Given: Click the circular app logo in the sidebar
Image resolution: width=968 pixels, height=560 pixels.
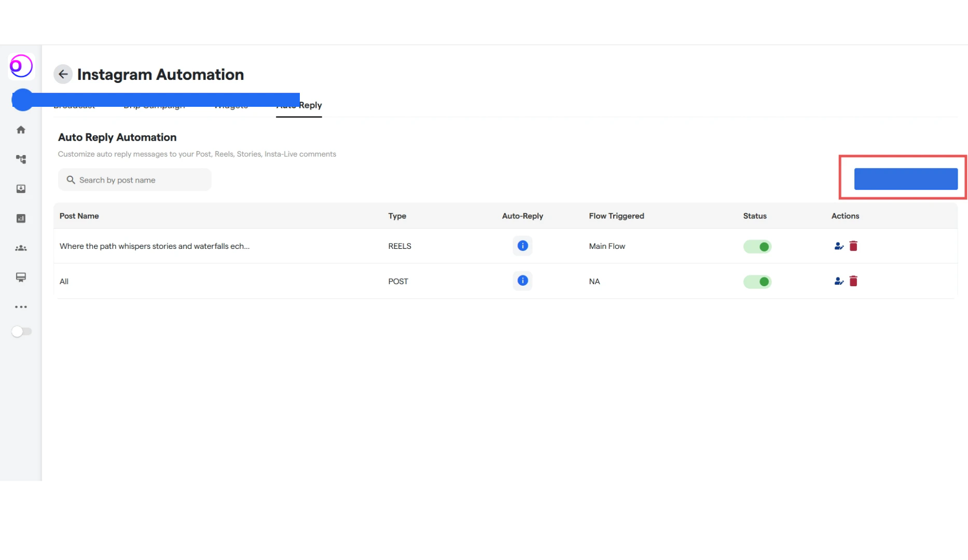Looking at the screenshot, I should coord(21,66).
